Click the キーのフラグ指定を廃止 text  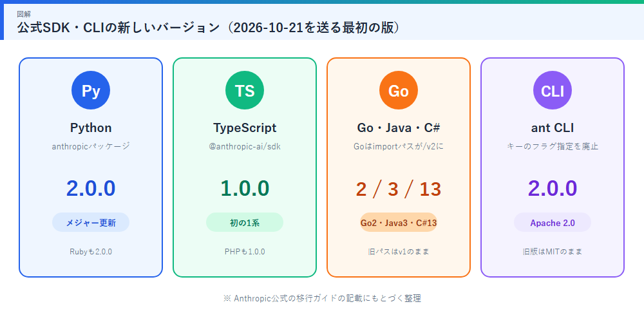tap(553, 146)
